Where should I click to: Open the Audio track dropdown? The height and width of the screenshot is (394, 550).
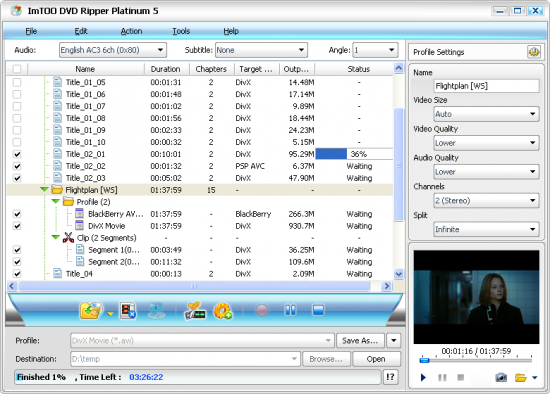[113, 50]
